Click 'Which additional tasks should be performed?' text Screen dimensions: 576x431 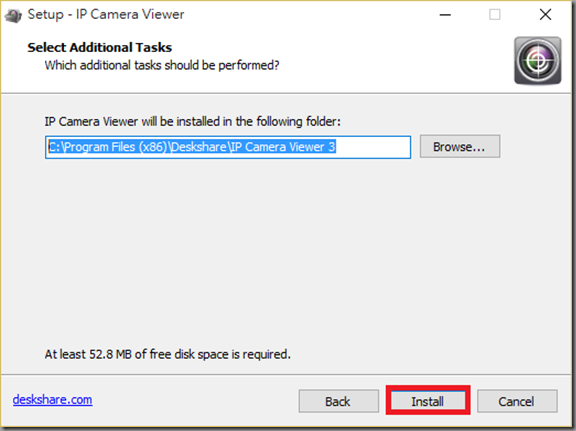(x=162, y=65)
